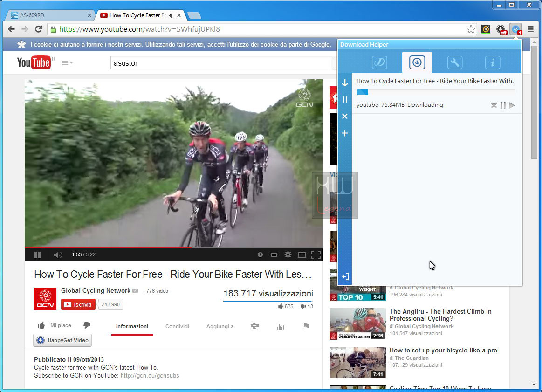Report the video with the flag icon
This screenshot has width=542, height=392.
(306, 326)
